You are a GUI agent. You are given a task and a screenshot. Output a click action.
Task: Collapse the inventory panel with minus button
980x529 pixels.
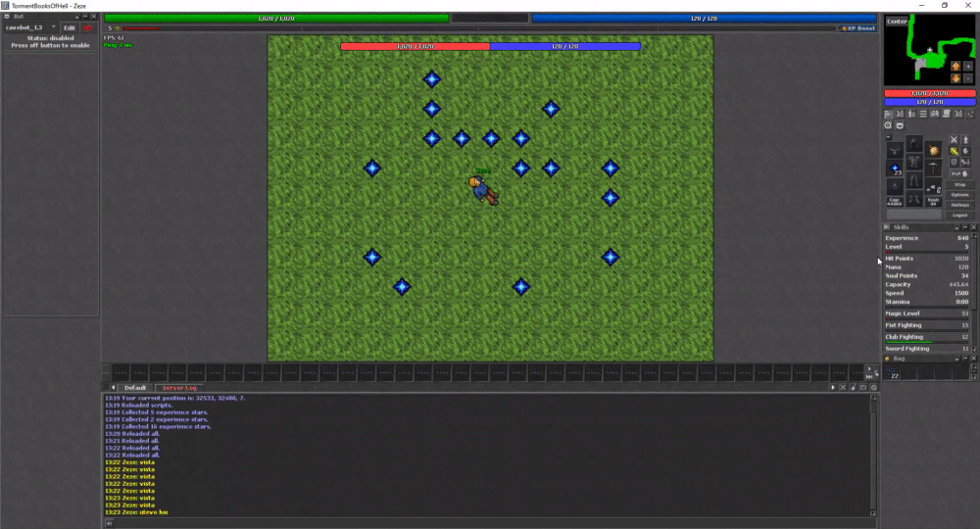pyautogui.click(x=889, y=137)
